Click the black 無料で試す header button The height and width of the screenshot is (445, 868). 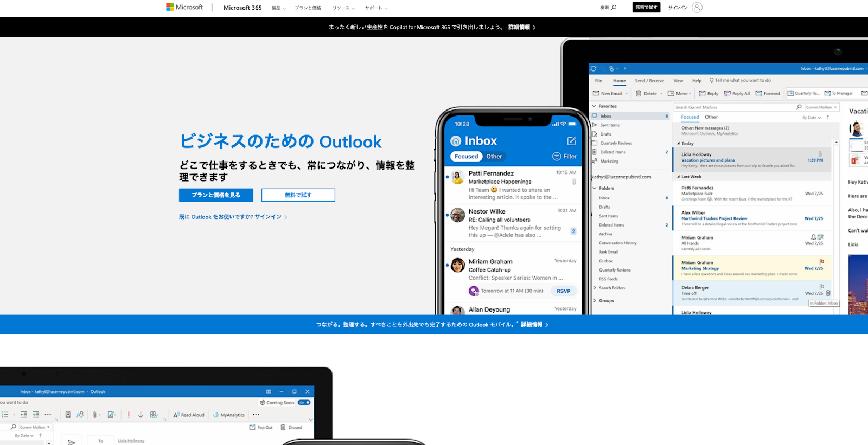coord(646,8)
